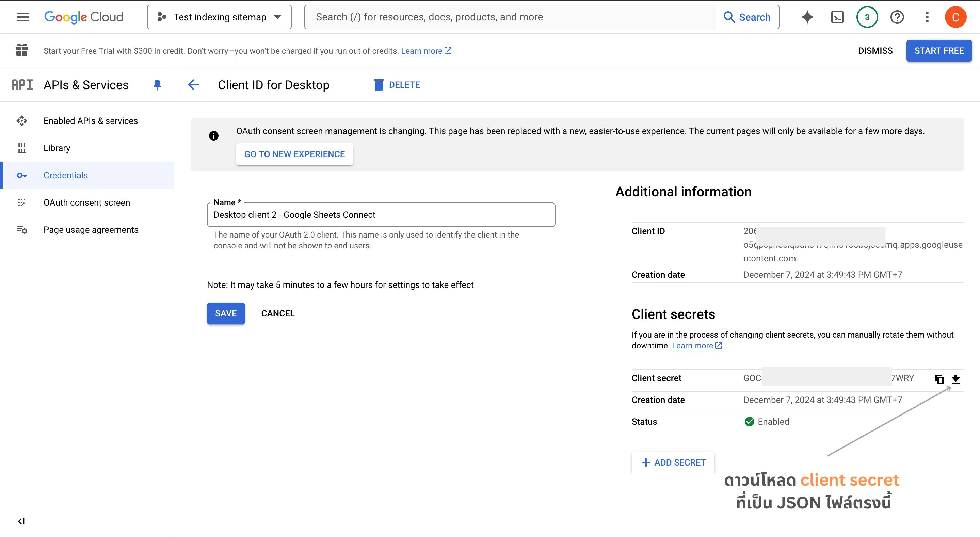Click the note about settings taking effect
Image resolution: width=980 pixels, height=537 pixels.
click(340, 285)
